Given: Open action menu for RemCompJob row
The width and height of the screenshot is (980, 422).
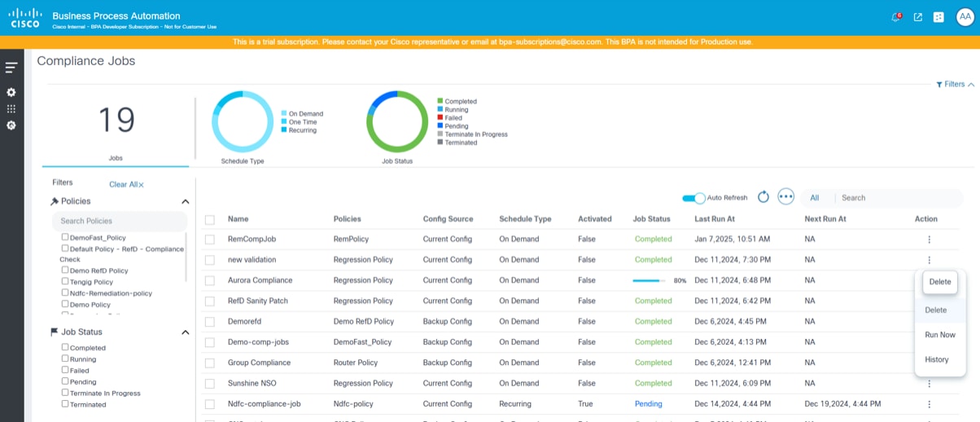Looking at the screenshot, I should (x=929, y=240).
